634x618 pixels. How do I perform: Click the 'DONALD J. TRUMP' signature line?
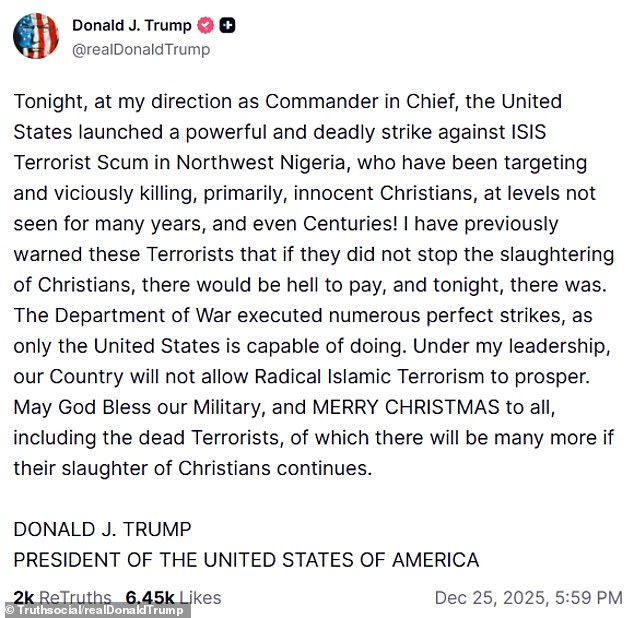(102, 529)
